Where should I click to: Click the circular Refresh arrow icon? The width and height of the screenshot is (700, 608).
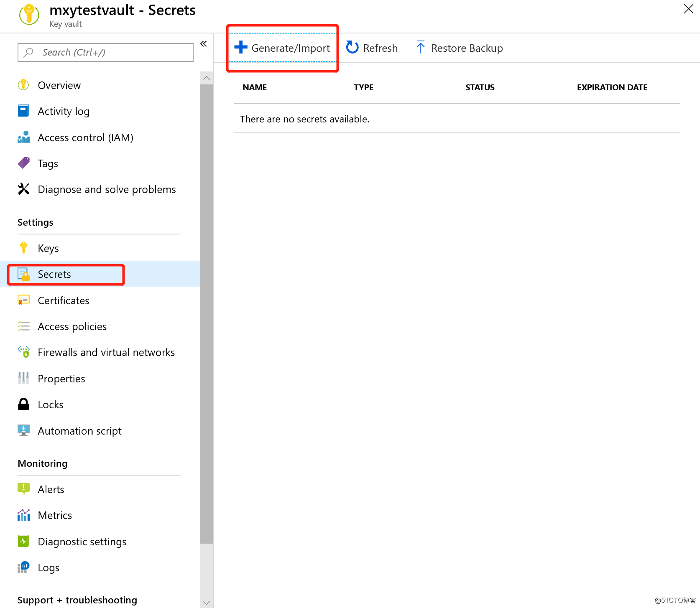352,47
